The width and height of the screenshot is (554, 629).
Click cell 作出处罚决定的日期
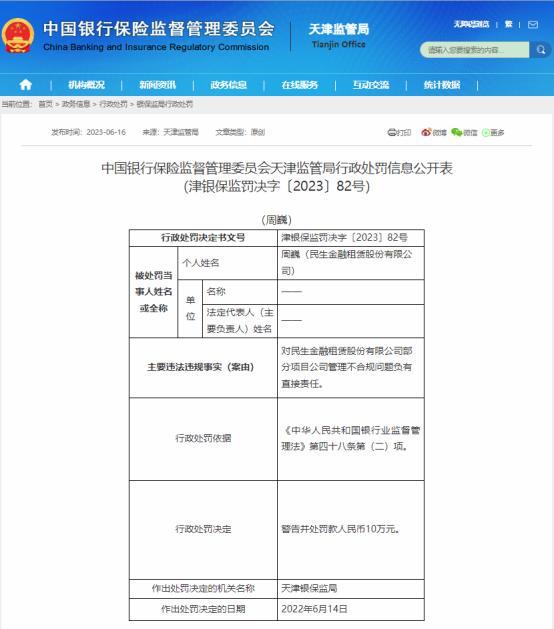coord(203,609)
